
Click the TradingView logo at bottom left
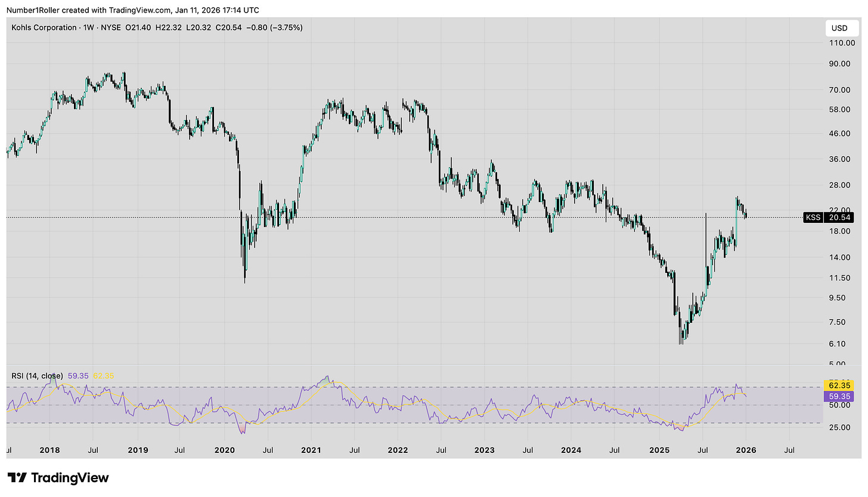pos(58,477)
